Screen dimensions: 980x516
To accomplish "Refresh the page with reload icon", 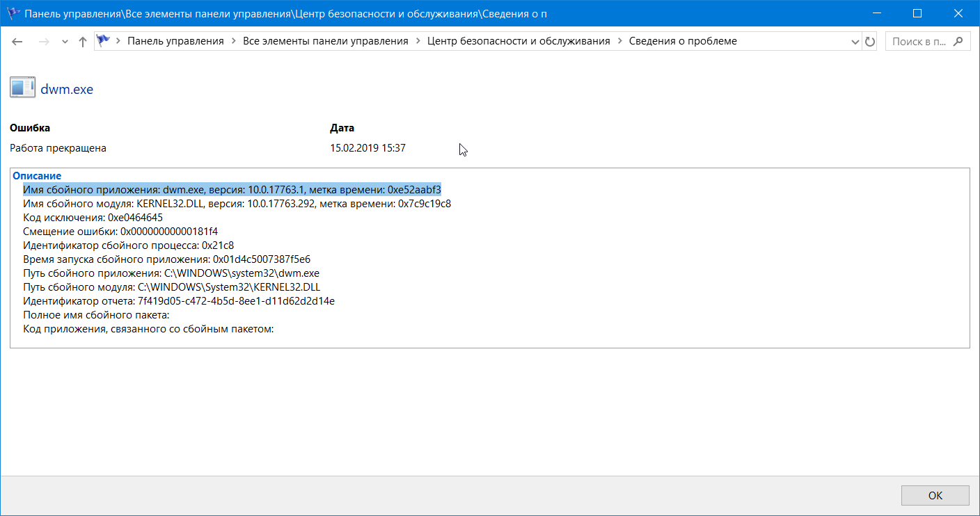I will pos(869,42).
